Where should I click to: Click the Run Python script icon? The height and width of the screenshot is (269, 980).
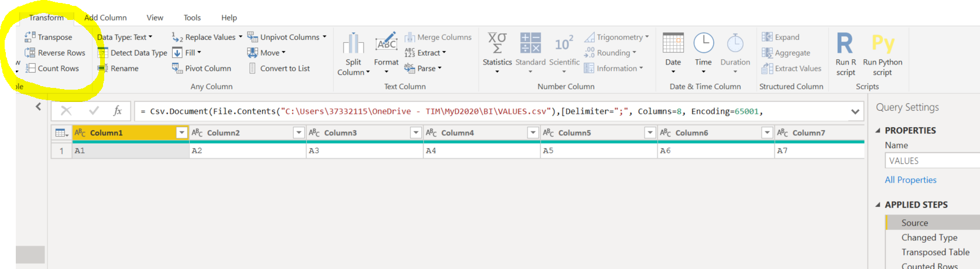[x=883, y=43]
